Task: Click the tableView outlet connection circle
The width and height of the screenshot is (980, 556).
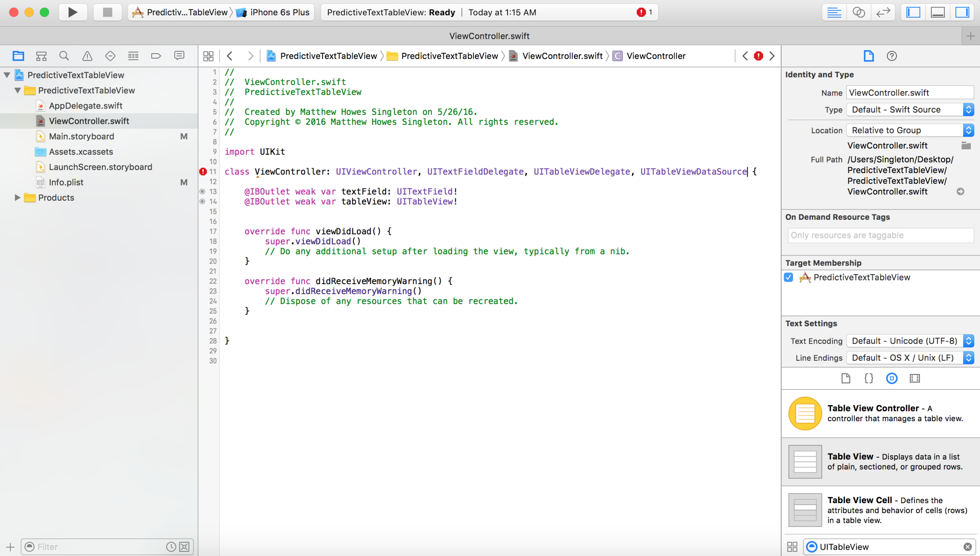Action: pyautogui.click(x=202, y=201)
